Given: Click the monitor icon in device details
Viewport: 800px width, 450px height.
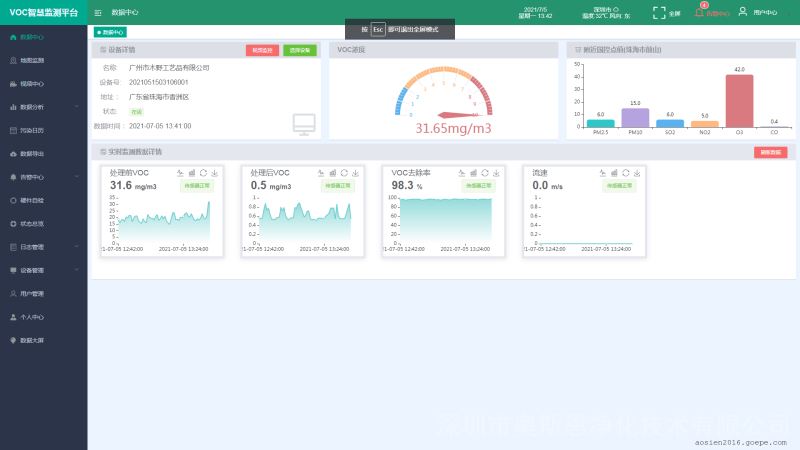Looking at the screenshot, I should tap(304, 124).
